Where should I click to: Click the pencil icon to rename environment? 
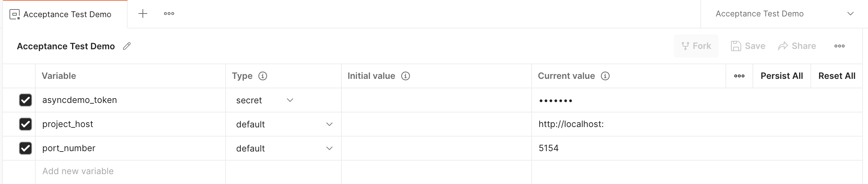pos(127,46)
